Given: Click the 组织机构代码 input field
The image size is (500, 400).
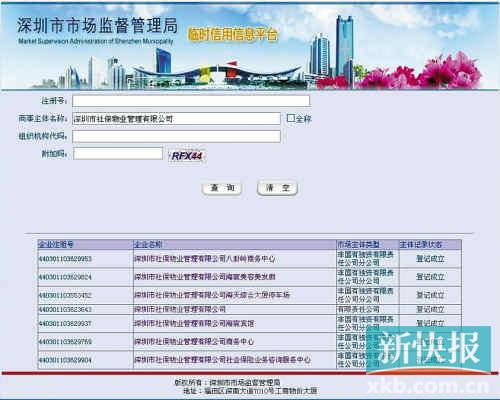Looking at the screenshot, I should (x=176, y=136).
